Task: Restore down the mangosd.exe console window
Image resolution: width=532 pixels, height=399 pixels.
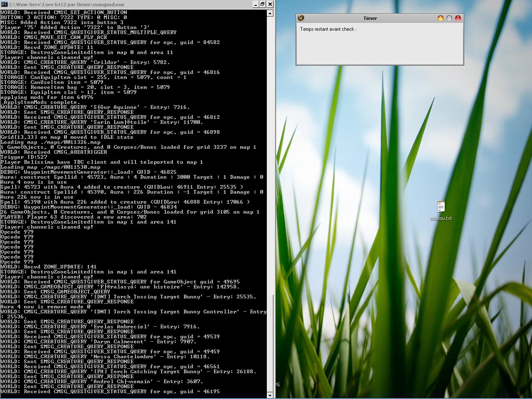Action: (263, 4)
